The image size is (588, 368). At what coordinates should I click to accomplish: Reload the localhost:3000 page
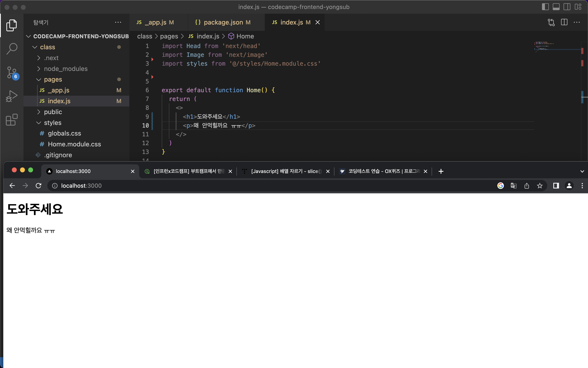tap(38, 186)
